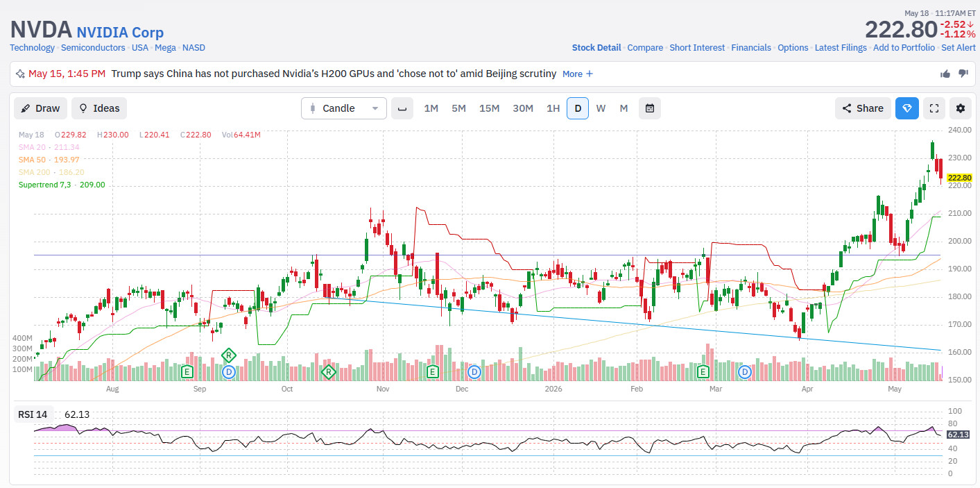Open the Share menu

pyautogui.click(x=863, y=108)
